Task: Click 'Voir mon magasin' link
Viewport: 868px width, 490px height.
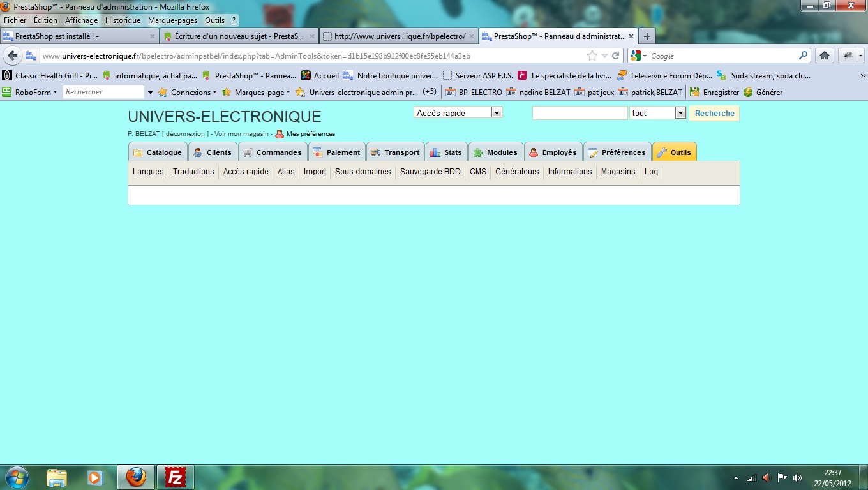Action: [x=242, y=134]
